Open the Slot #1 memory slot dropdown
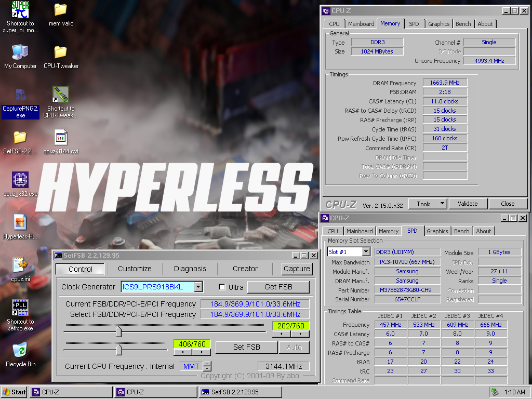The width and height of the screenshot is (532, 399). [366, 252]
